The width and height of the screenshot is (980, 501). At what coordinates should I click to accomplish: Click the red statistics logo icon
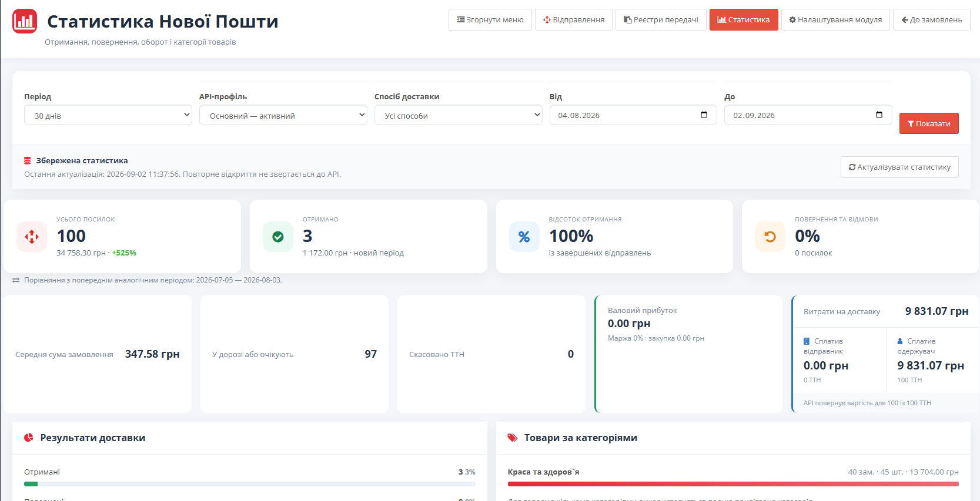25,21
